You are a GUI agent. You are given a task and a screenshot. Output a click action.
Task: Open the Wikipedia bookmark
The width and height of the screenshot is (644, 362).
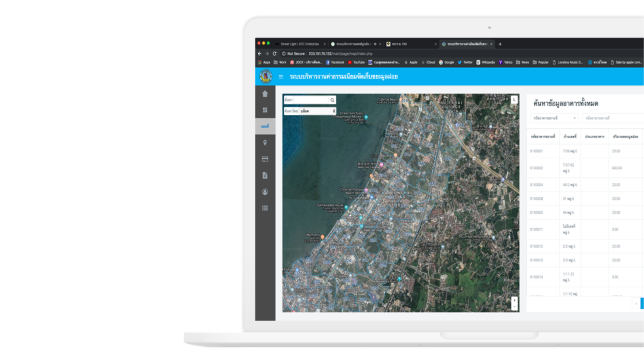pos(486,62)
